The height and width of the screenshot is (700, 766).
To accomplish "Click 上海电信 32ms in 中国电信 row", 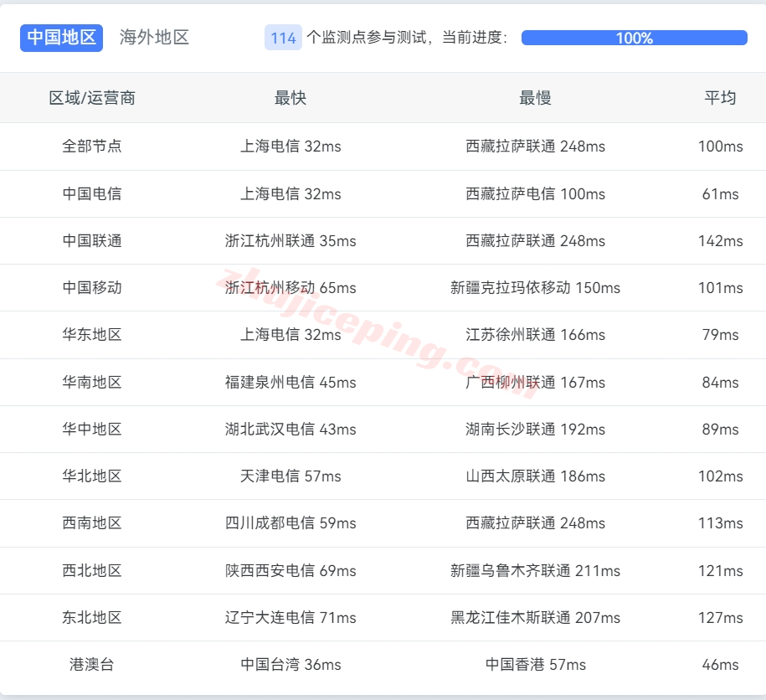I will point(290,194).
